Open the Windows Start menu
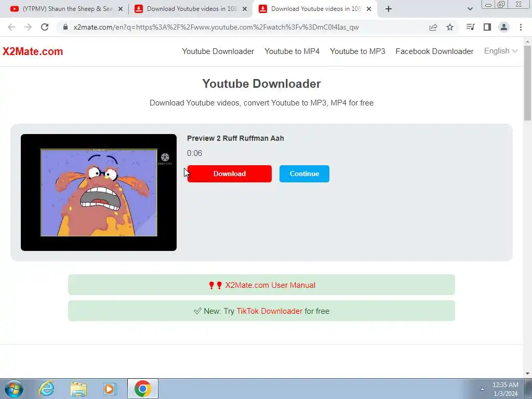The width and height of the screenshot is (532, 399). (14, 389)
